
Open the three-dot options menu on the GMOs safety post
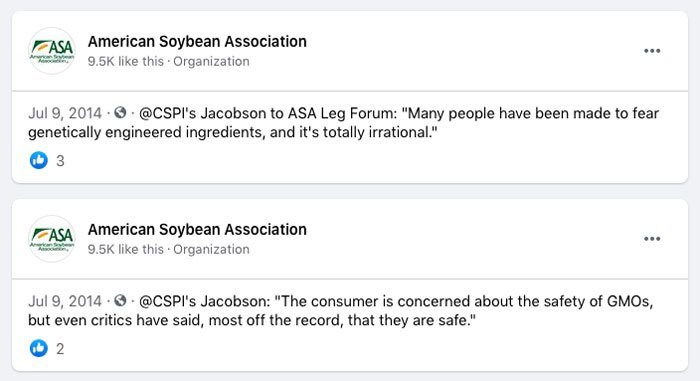[x=652, y=239]
